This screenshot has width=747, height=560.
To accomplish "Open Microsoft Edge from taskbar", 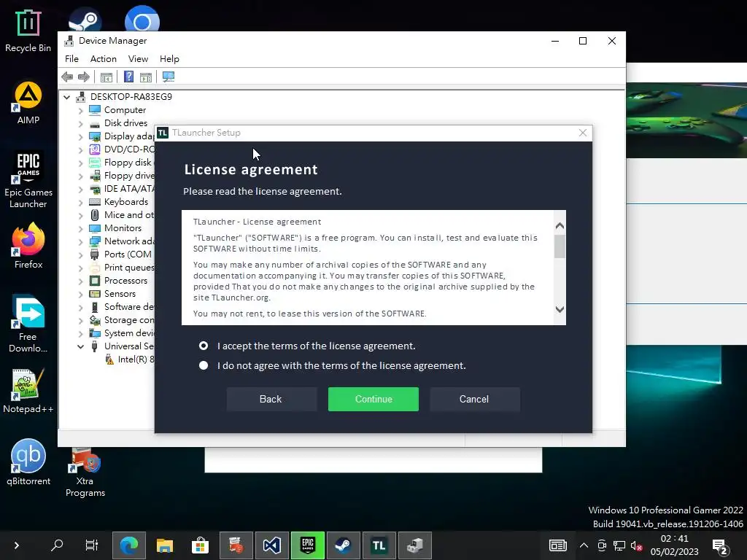I will click(128, 545).
